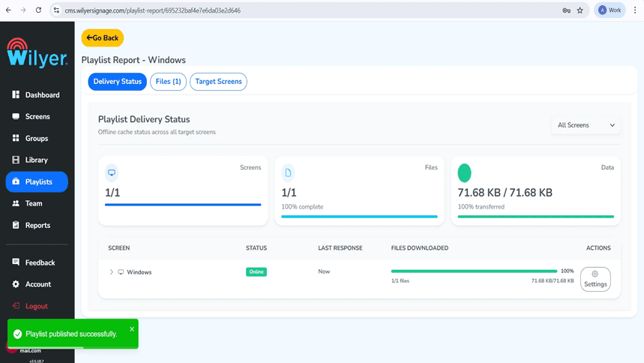
Task: Click the '100% transferred' text
Action: [x=481, y=207]
